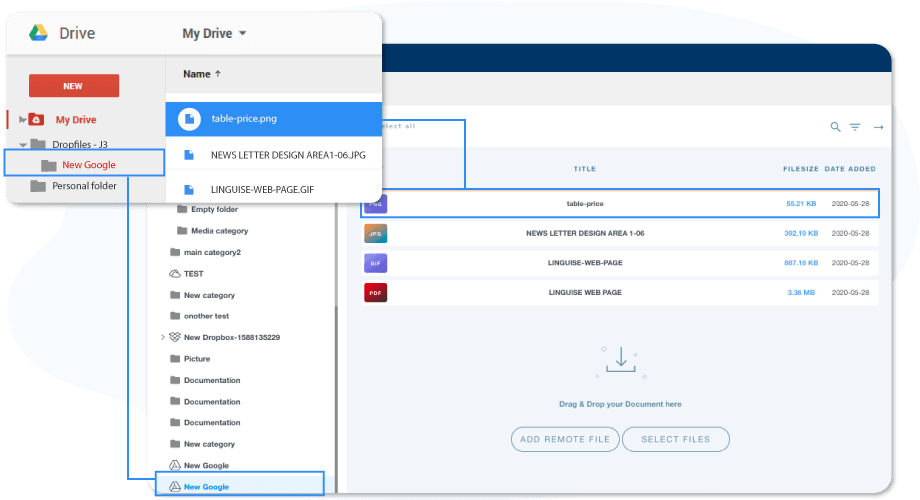Collapse the Dropfiles - J3 folder

coord(22,144)
